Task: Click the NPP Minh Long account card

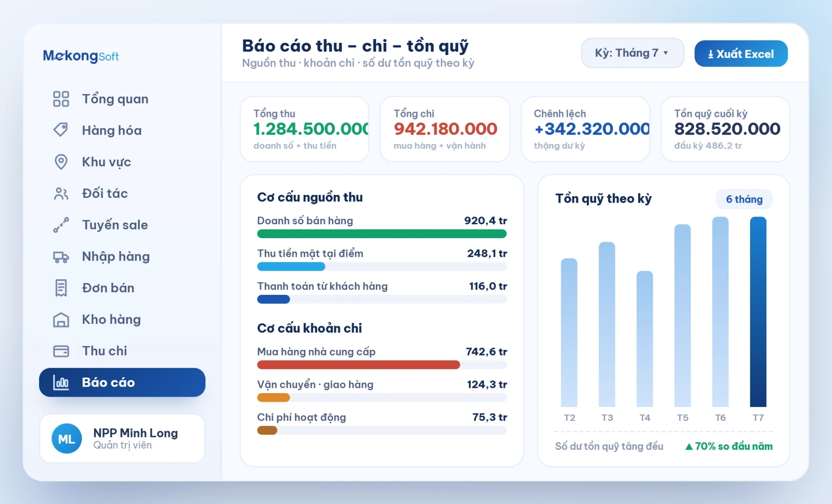Action: 122,439
